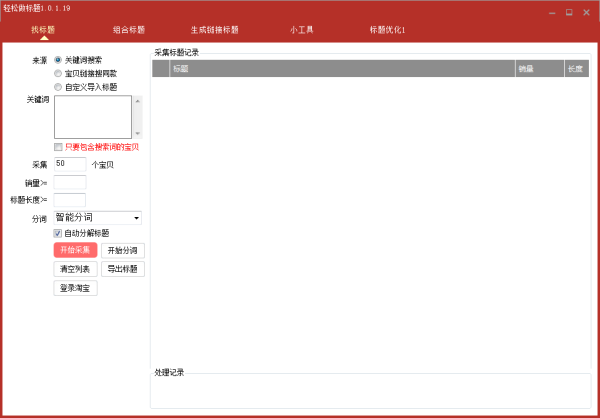Go to the 小工具 tab
600x418 pixels.
(x=301, y=30)
